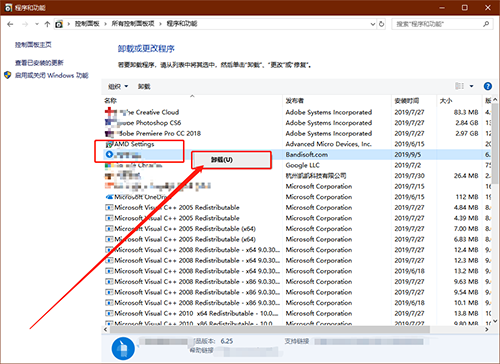This screenshot has width=500, height=364.
Task: Click Bandisoft.com publisher cell
Action: tap(307, 154)
